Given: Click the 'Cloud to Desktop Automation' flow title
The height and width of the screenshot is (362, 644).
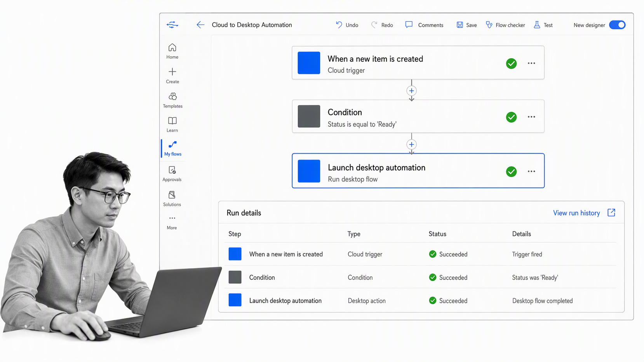Looking at the screenshot, I should tap(252, 25).
